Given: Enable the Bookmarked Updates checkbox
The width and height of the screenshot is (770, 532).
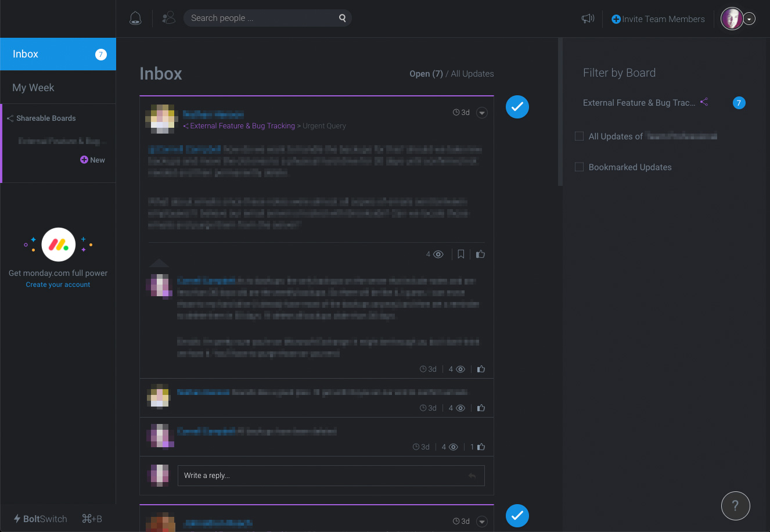Looking at the screenshot, I should click(x=579, y=167).
